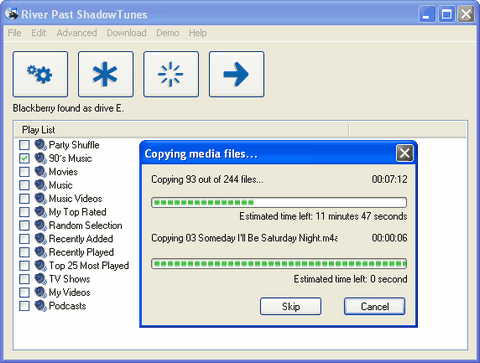480x363 pixels.
Task: Check the Movies playlist checkbox
Action: pyautogui.click(x=24, y=172)
